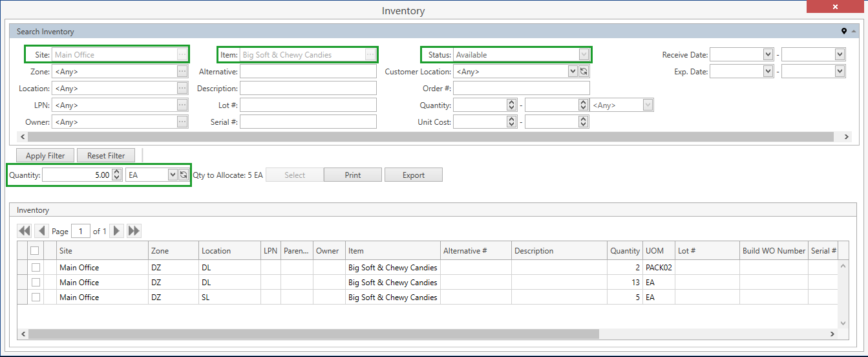The image size is (868, 357).
Task: Click the Zone field browse ellipsis button
Action: click(x=182, y=72)
